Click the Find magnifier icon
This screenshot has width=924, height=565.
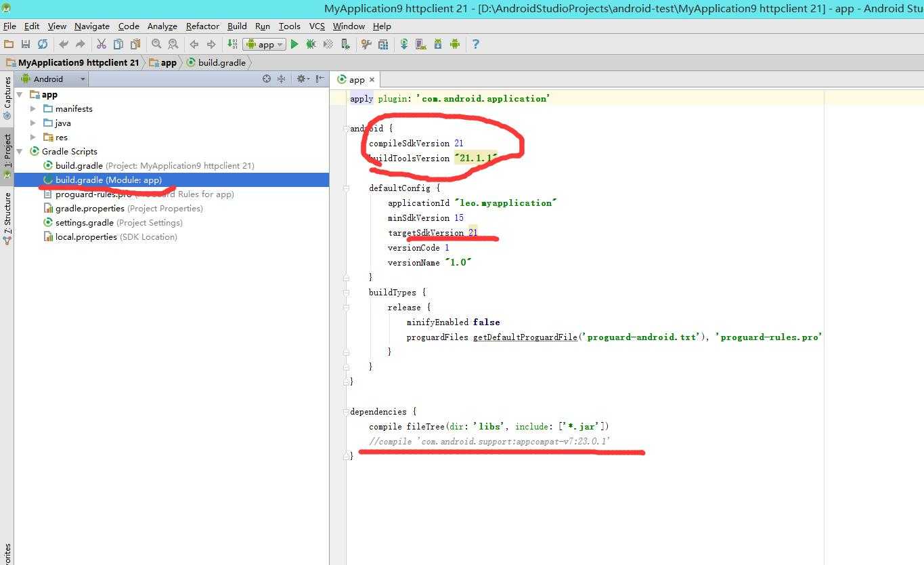tap(156, 44)
